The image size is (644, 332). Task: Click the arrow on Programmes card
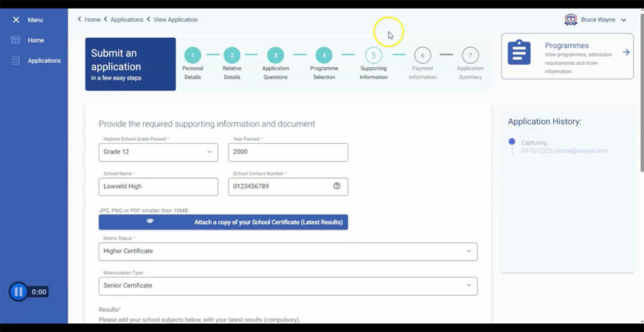point(626,52)
